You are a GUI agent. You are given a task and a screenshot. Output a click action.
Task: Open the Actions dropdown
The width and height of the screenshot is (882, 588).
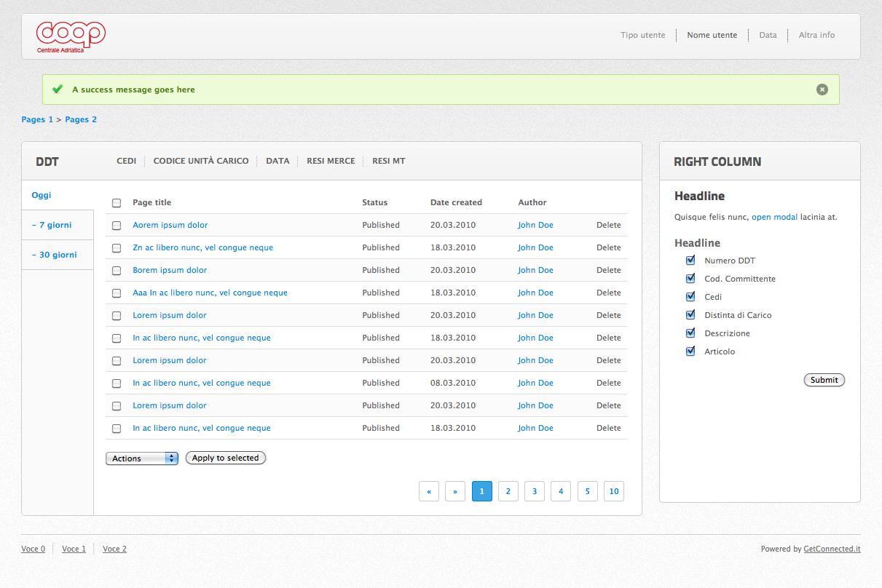click(x=142, y=458)
